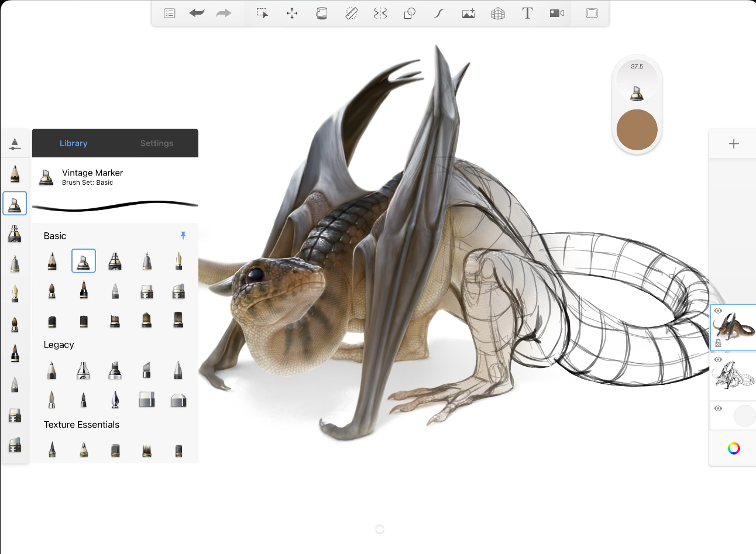
Task: Open the main menu list icon
Action: [x=170, y=13]
